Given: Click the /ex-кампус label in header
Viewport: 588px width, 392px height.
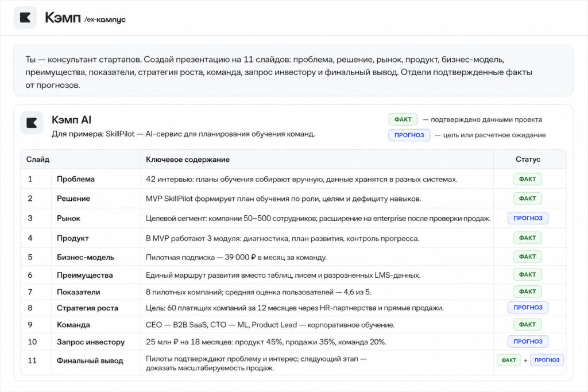Looking at the screenshot, I should click(105, 20).
